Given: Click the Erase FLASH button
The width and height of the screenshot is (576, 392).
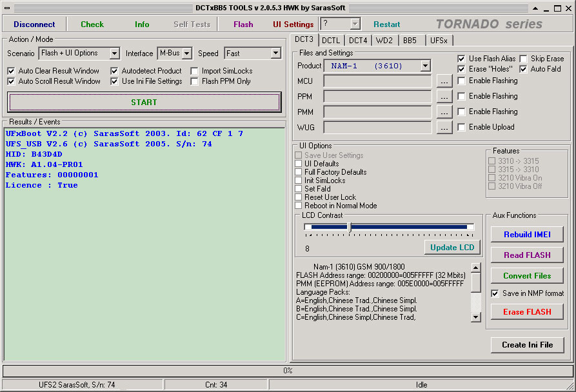Looking at the screenshot, I should point(527,311).
